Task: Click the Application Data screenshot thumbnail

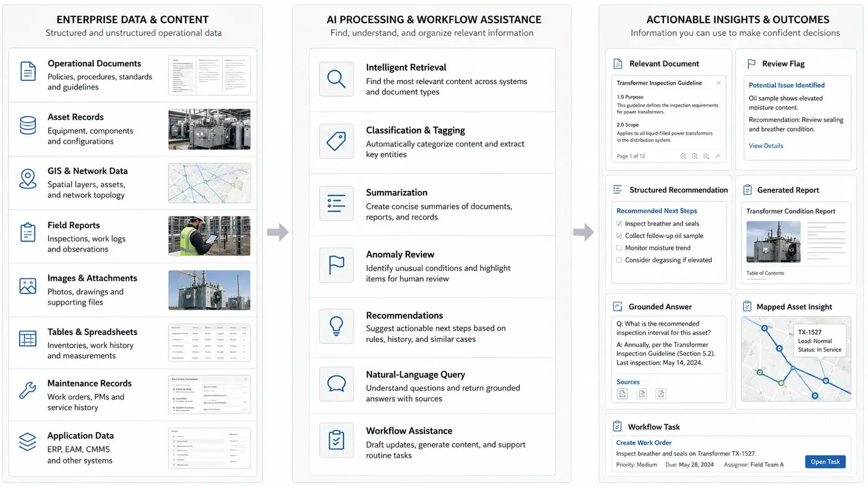Action: click(209, 448)
